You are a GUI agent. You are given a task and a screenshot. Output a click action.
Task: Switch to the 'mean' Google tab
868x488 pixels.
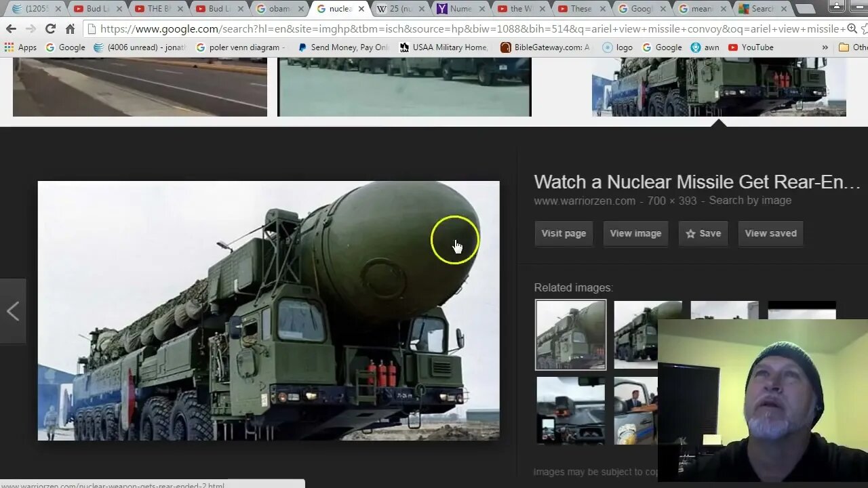702,9
